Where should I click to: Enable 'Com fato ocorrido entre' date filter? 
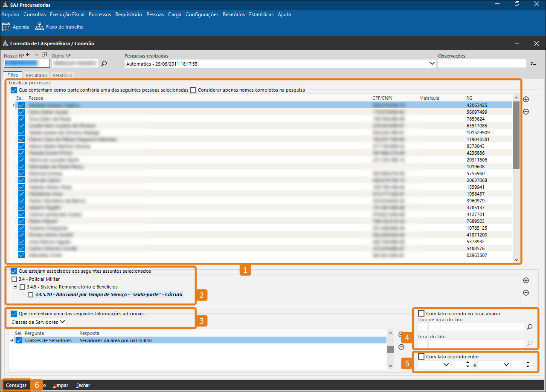tap(421, 357)
